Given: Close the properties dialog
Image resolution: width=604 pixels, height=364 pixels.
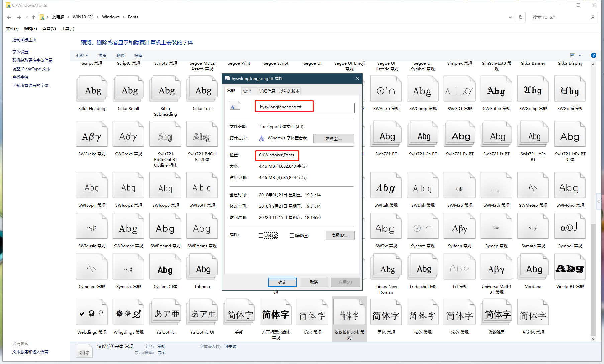Looking at the screenshot, I should [x=357, y=78].
